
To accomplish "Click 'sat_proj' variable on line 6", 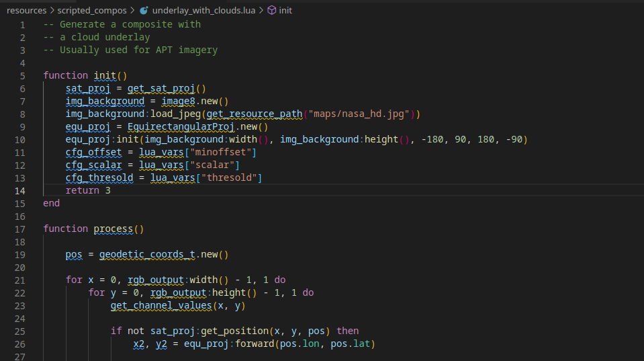I will coord(88,88).
